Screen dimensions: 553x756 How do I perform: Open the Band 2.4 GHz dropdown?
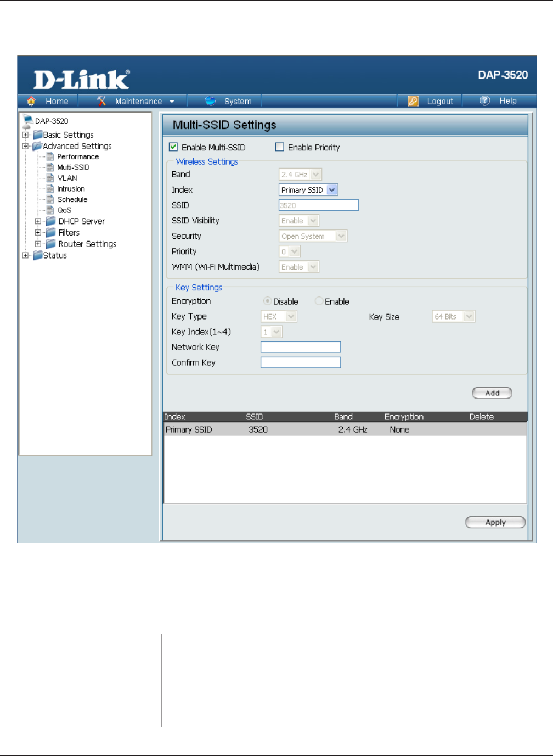point(300,174)
